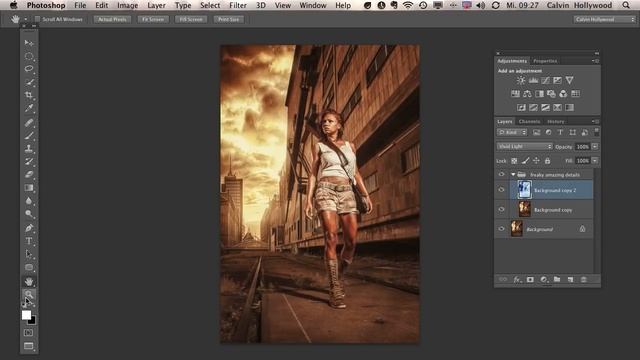Select the Shape tool in toolbox

click(29, 267)
